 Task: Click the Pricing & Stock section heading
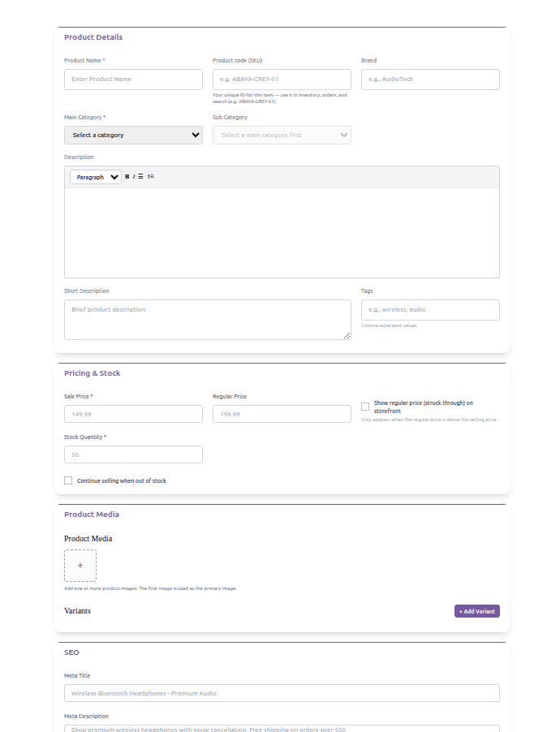click(x=92, y=373)
